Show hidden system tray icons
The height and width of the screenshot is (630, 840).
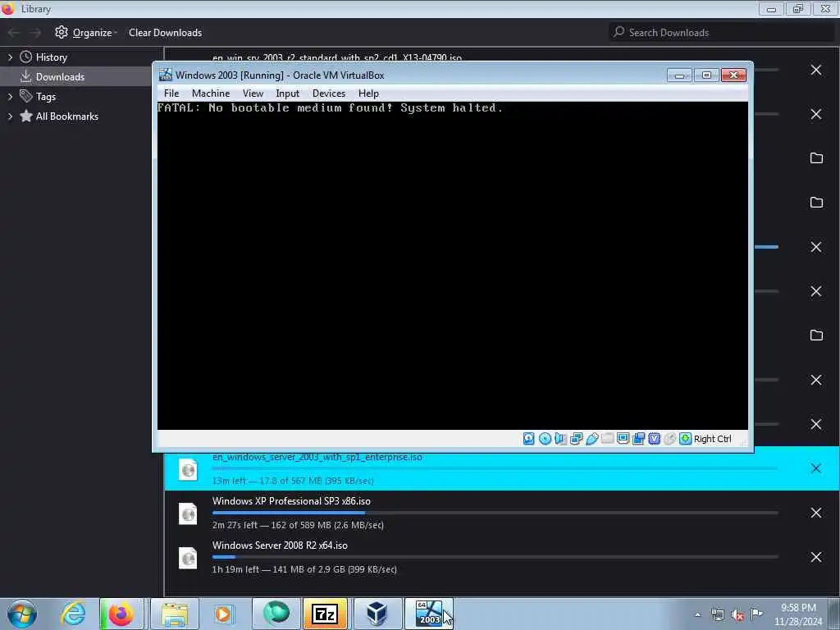coord(697,614)
